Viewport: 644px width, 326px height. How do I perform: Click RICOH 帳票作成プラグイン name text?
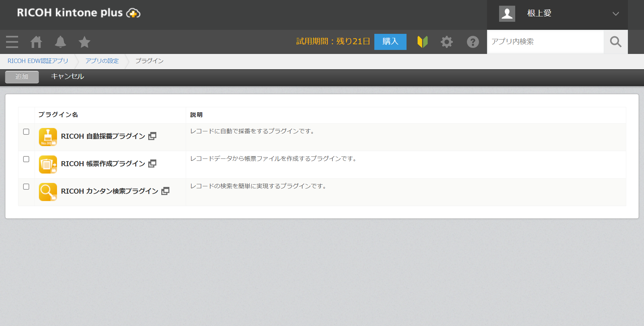coord(103,164)
